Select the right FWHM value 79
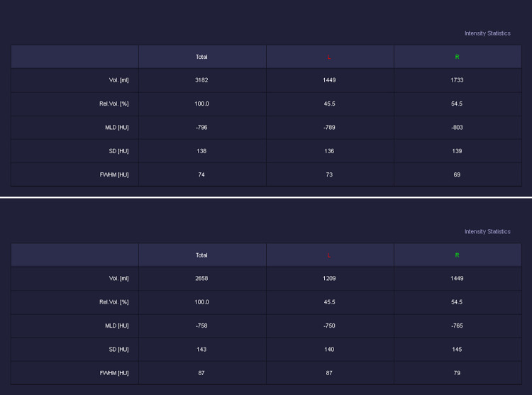The width and height of the screenshot is (532, 395). pyautogui.click(x=457, y=373)
